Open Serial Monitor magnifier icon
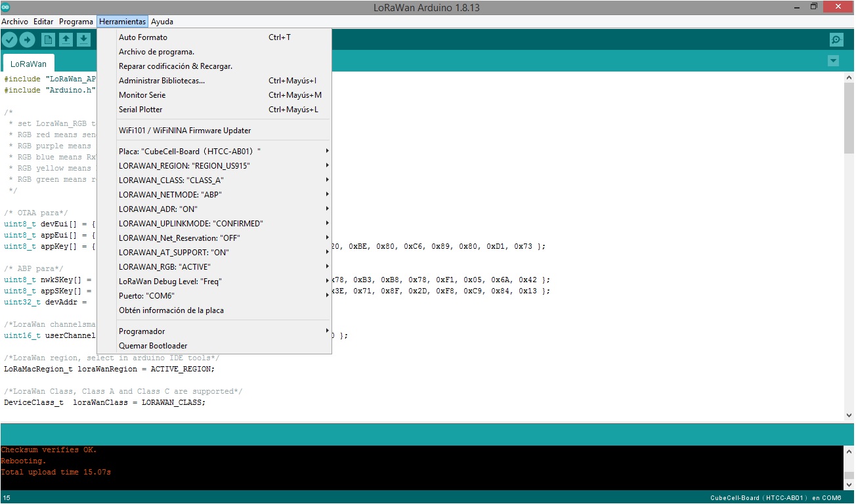 pos(836,40)
